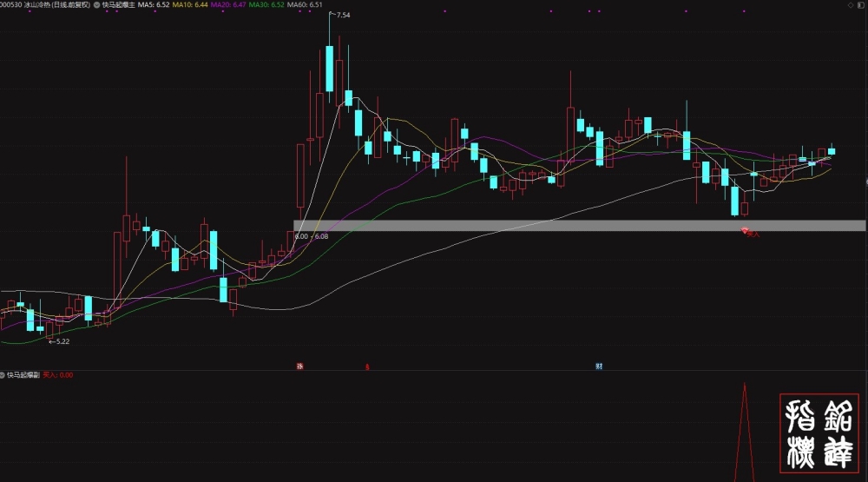Click the red 买入 buy signal diamond
Image resolution: width=868 pixels, height=482 pixels.
click(x=745, y=230)
